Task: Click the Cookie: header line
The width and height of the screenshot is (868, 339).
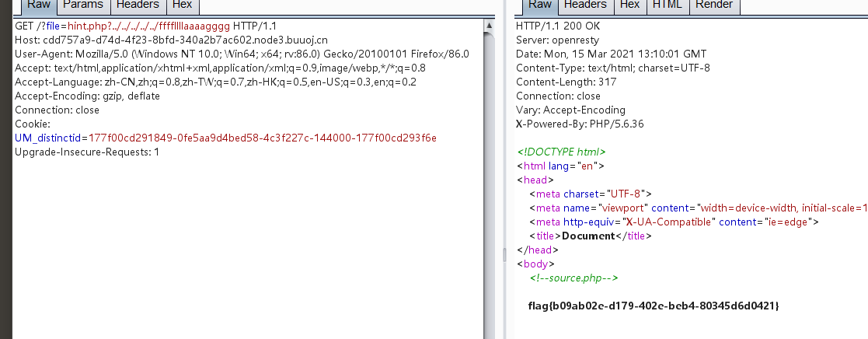Action: click(33, 124)
